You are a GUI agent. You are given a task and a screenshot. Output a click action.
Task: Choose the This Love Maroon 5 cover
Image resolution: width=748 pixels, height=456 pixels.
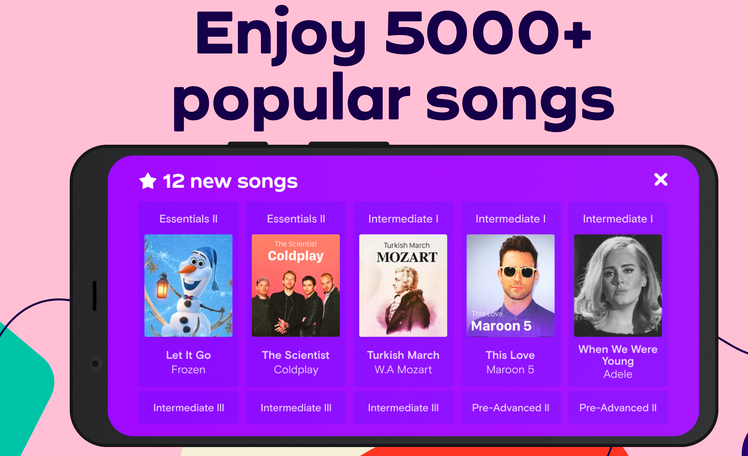tap(510, 285)
